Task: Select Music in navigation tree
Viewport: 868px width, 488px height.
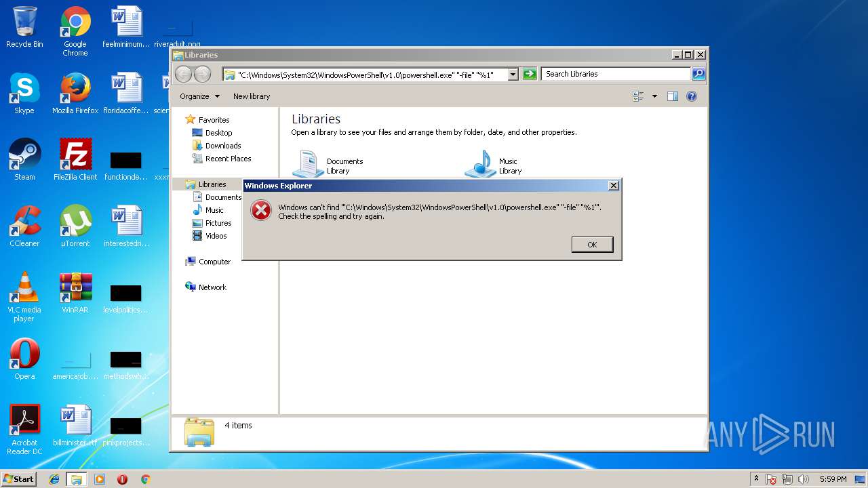Action: (208, 210)
